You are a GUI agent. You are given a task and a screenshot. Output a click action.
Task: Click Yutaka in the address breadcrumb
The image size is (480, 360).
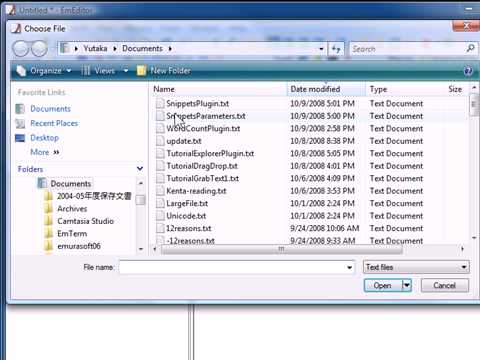tap(95, 49)
